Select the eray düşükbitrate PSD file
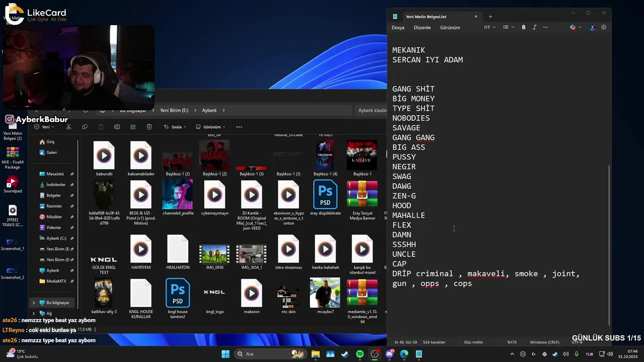Image resolution: width=644 pixels, height=362 pixels. pos(325,198)
